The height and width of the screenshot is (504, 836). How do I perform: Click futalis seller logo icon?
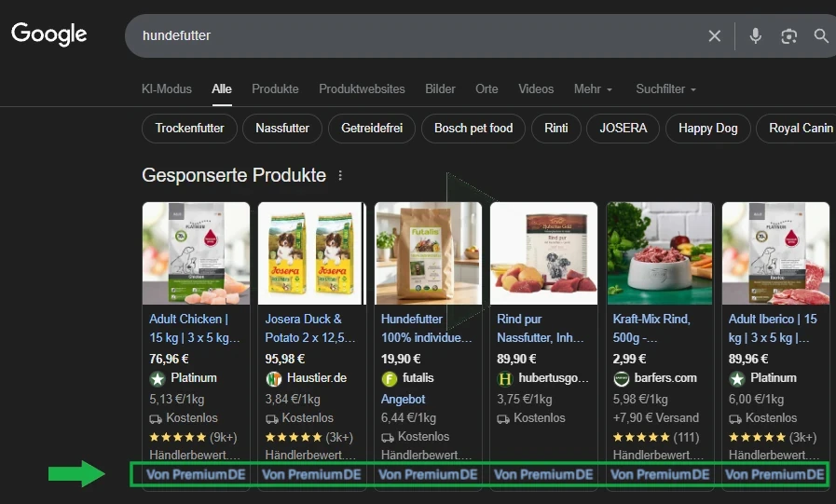coord(390,379)
